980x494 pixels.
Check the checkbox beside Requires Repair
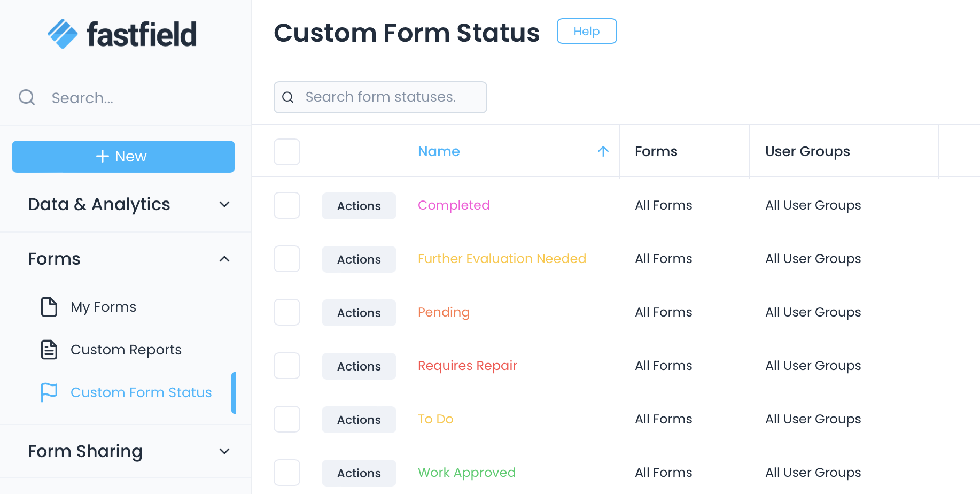[287, 366]
